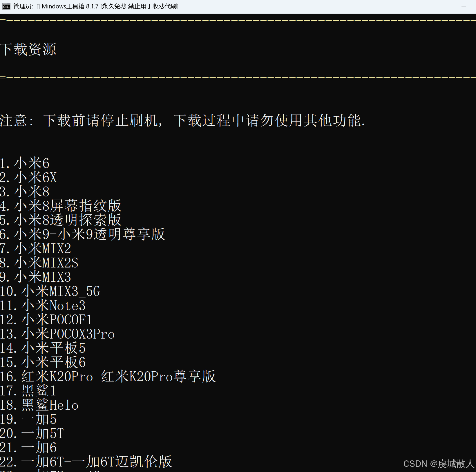Select entry '15. 小米平板6'
Image resolution: width=476 pixels, height=472 pixels.
pyautogui.click(x=43, y=362)
